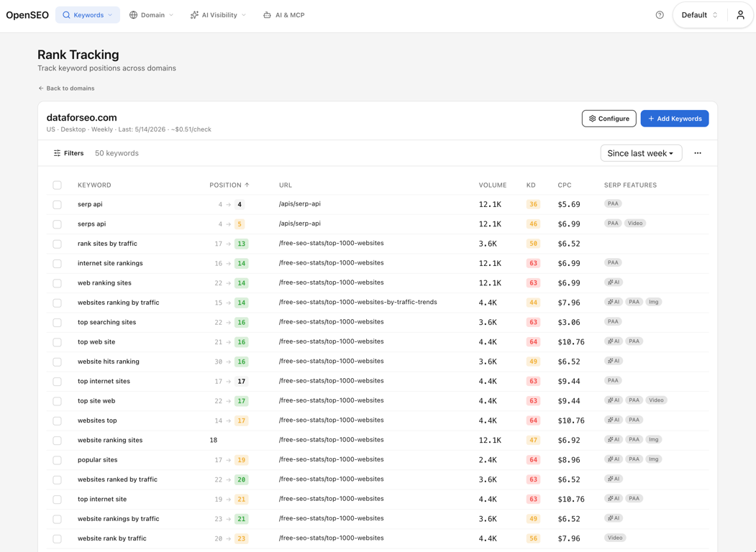Viewport: 756px width, 552px height.
Task: Open the help question mark icon
Action: pos(660,15)
